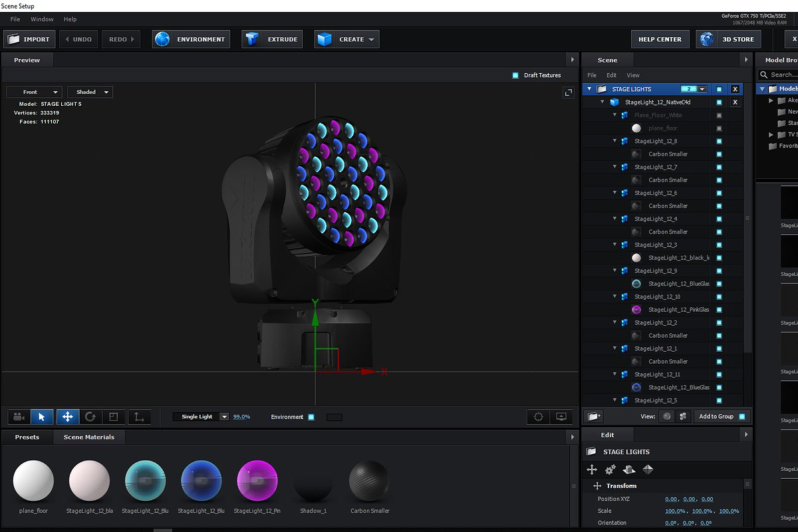Collapse the STAGE LIGHTS tree group
Image resolution: width=798 pixels, height=532 pixels.
click(589, 89)
